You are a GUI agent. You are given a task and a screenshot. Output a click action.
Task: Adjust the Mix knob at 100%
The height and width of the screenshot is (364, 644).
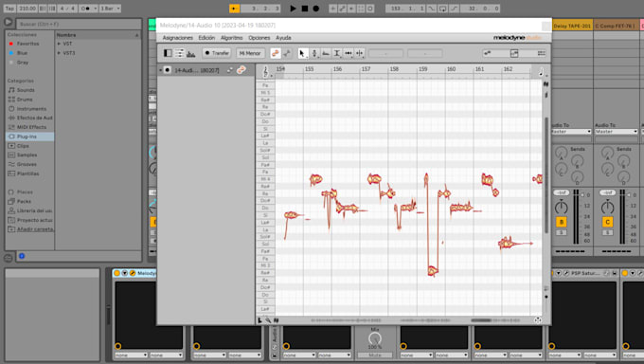(x=375, y=338)
